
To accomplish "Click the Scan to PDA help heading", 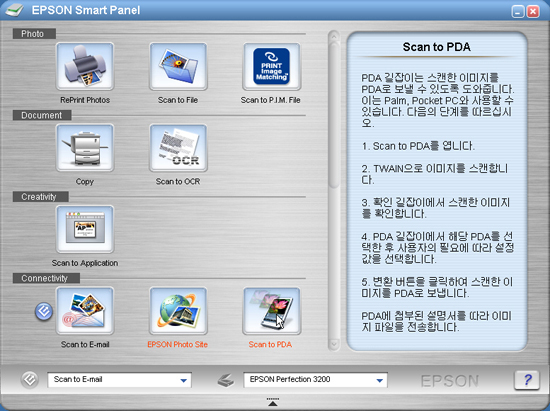I will (x=437, y=47).
